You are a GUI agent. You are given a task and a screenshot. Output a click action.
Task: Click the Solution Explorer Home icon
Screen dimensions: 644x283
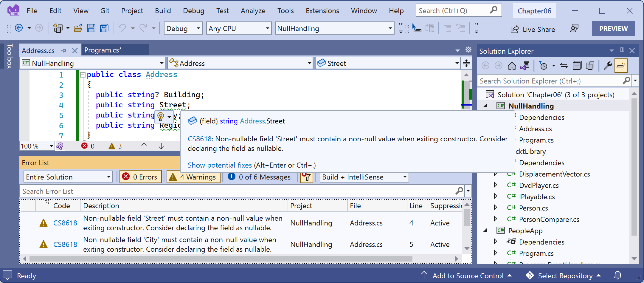512,66
